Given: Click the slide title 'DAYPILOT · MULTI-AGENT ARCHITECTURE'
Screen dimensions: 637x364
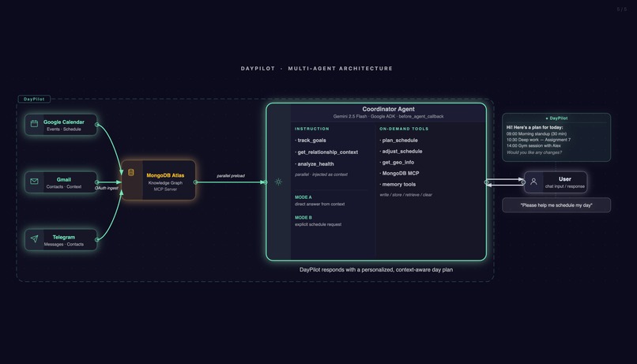Looking at the screenshot, I should (317, 69).
